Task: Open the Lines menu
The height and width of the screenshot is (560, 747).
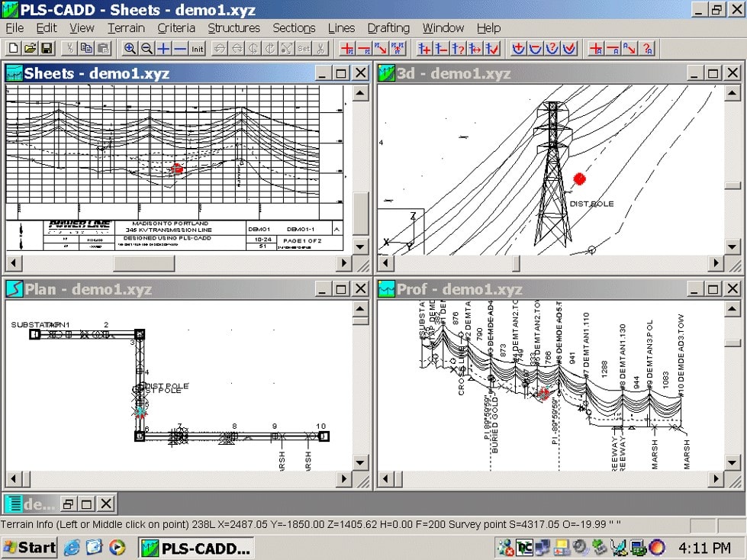Action: 341,28
